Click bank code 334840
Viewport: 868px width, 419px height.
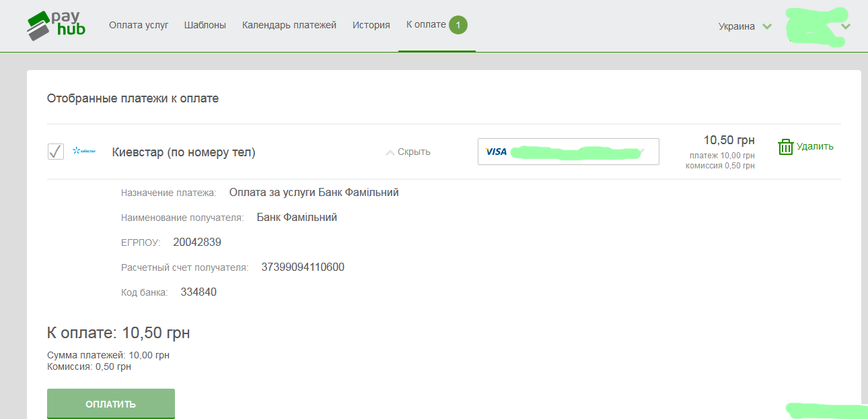pyautogui.click(x=198, y=292)
